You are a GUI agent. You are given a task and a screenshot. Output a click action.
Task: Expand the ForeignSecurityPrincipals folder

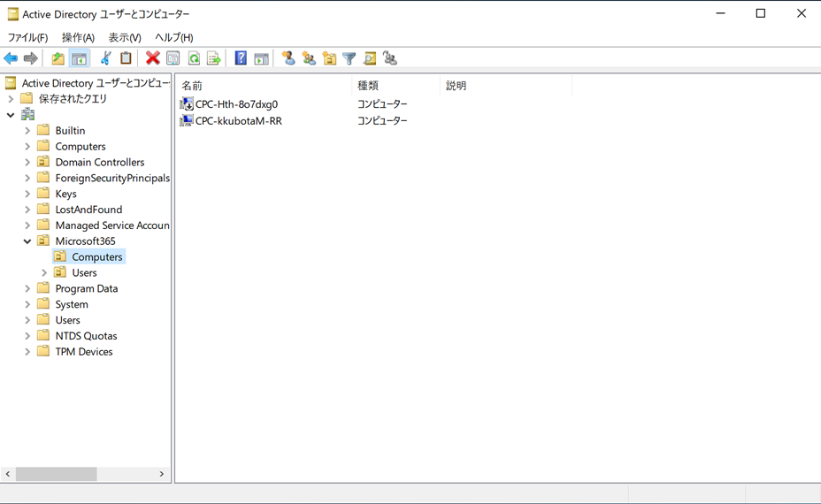click(x=27, y=178)
